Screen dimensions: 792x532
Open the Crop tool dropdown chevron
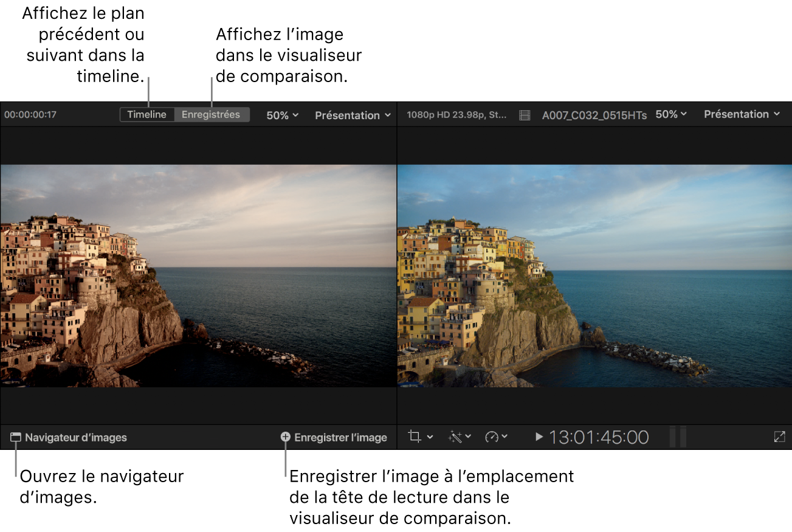[430, 437]
